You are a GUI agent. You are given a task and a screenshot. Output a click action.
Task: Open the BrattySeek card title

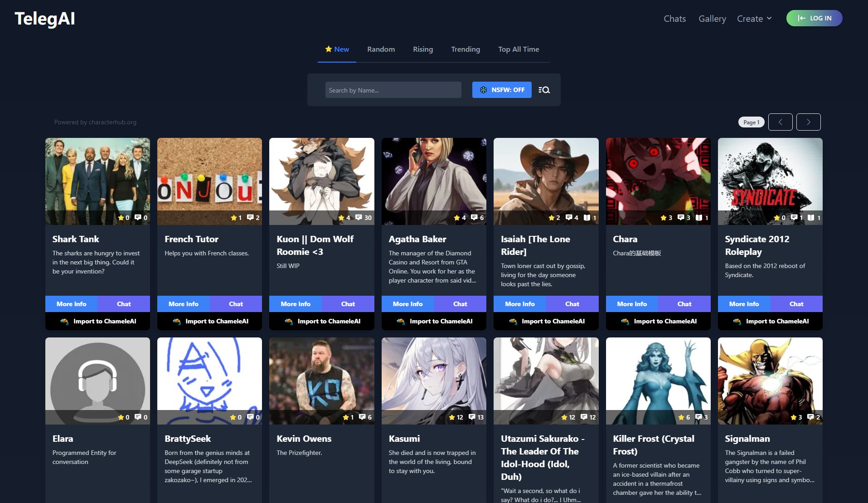[x=188, y=439]
